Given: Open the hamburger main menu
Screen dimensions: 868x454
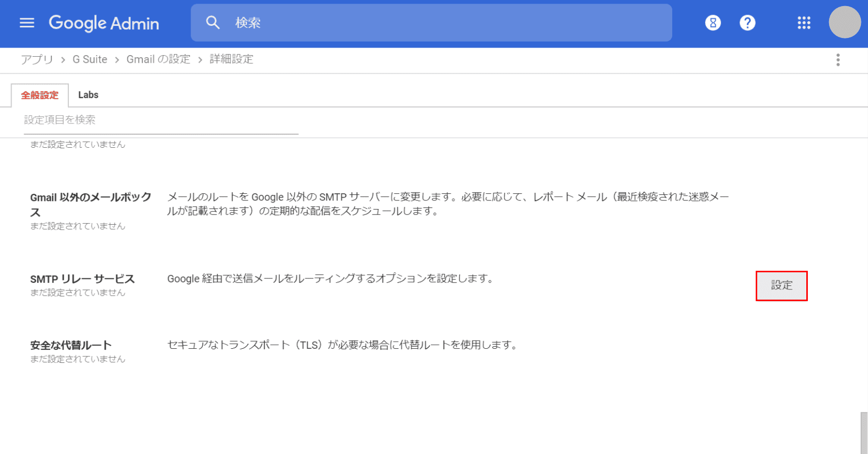Looking at the screenshot, I should click(27, 23).
